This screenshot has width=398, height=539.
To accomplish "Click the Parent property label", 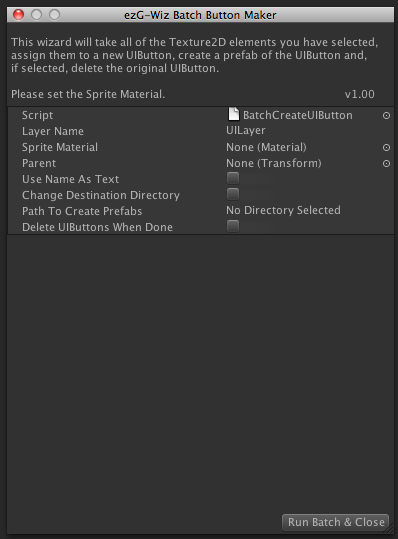I will 39,163.
